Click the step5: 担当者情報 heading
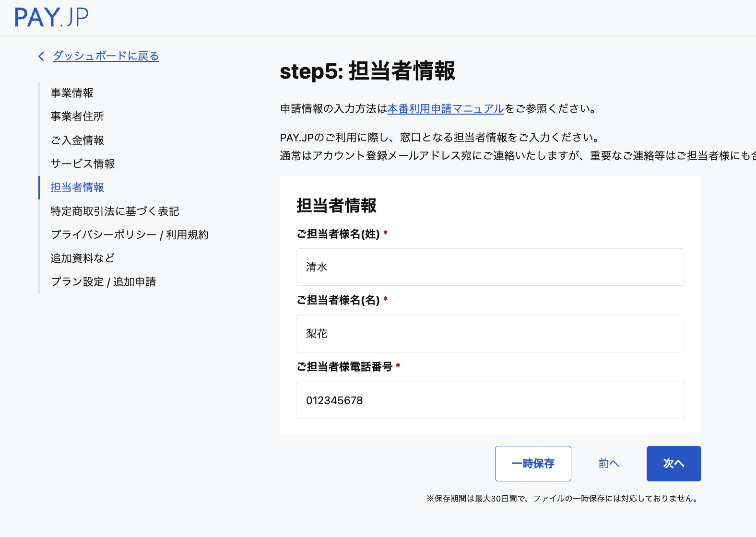Image resolution: width=756 pixels, height=537 pixels. coord(367,71)
